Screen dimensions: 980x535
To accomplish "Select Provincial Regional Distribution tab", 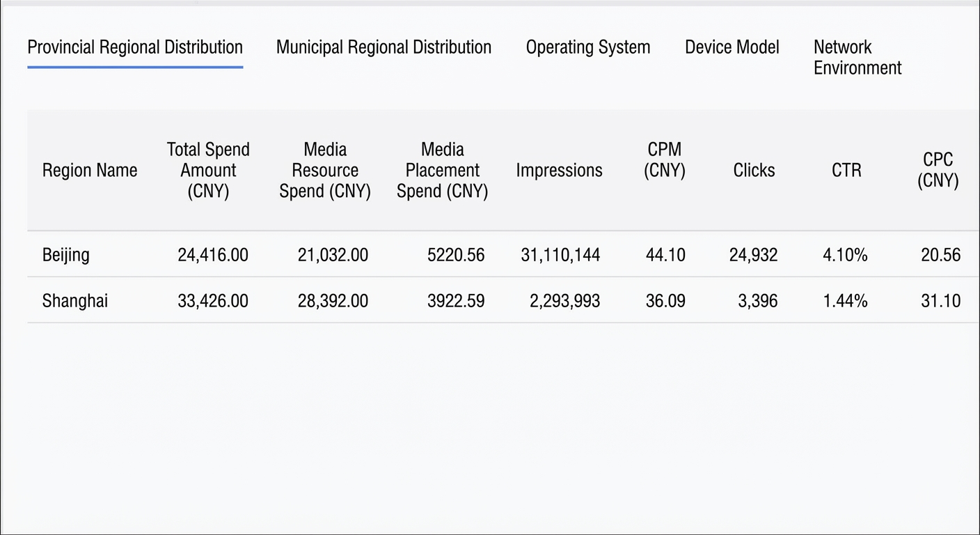I will 135,47.
